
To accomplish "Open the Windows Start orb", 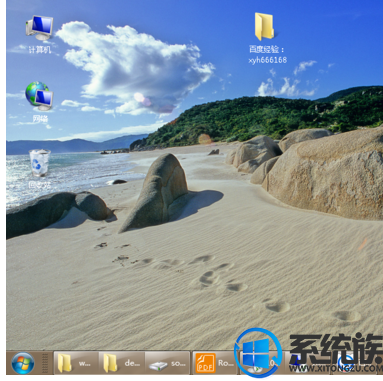I will coord(23,363).
